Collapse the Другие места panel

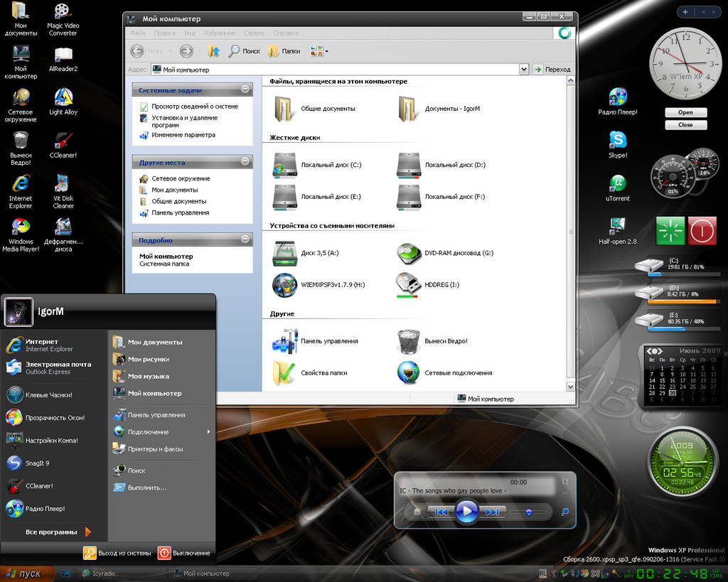click(x=245, y=161)
